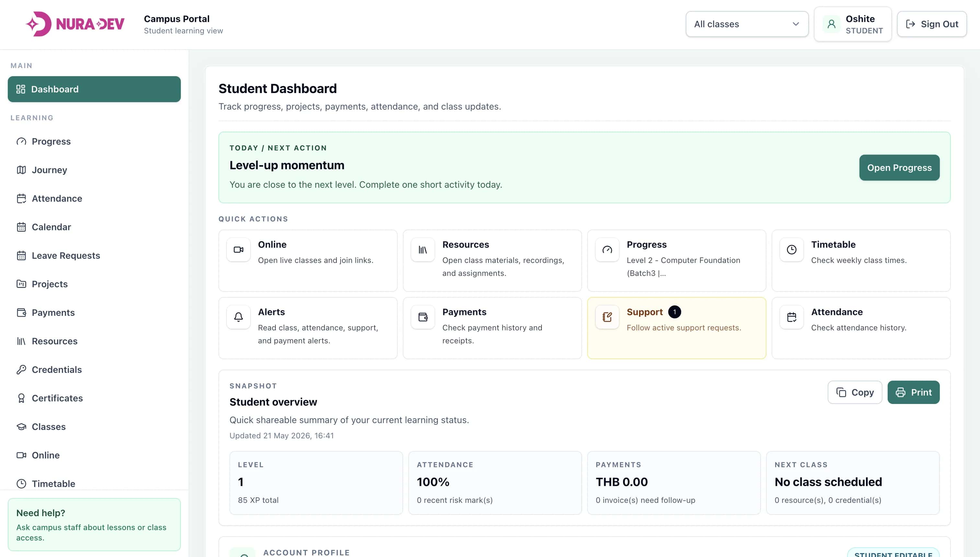980x557 pixels.
Task: Open the Timetable quick action card
Action: point(861,261)
